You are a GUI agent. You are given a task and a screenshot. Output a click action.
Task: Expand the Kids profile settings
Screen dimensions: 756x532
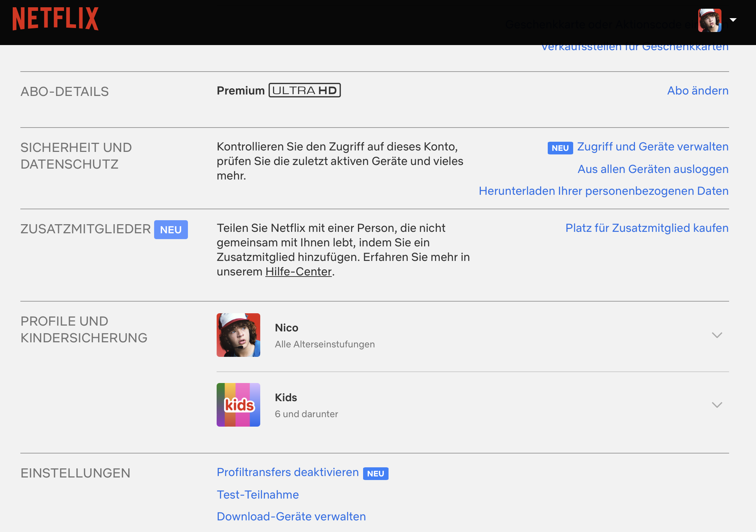pos(717,405)
